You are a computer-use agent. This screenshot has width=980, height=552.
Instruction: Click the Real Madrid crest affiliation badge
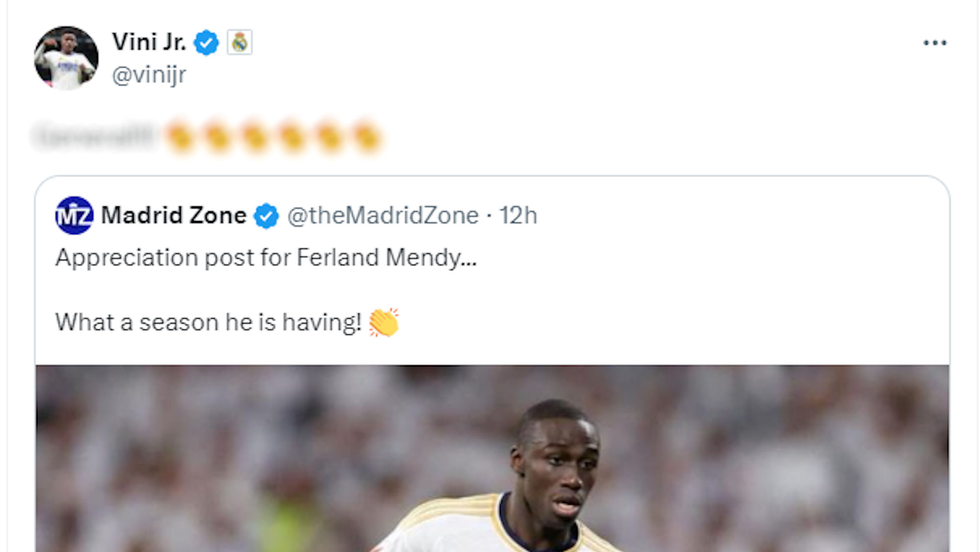(240, 42)
